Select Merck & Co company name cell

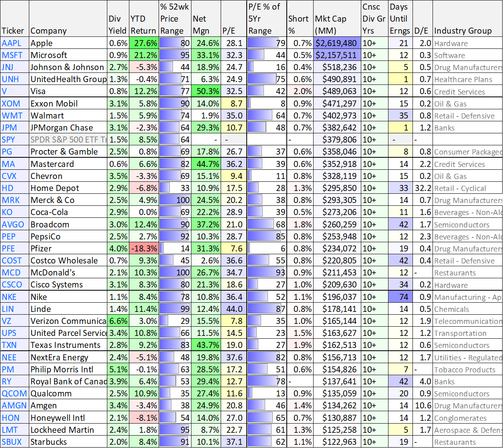point(68,200)
